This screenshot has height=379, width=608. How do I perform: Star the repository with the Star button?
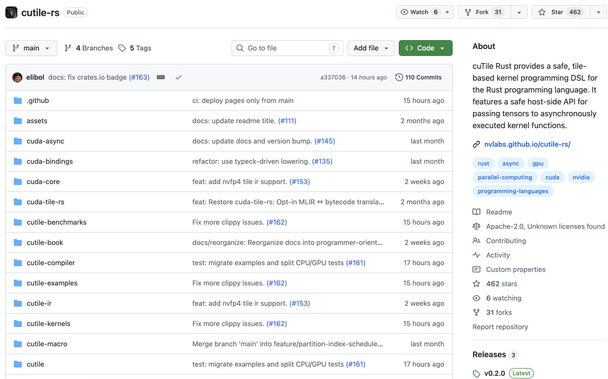[x=561, y=12]
